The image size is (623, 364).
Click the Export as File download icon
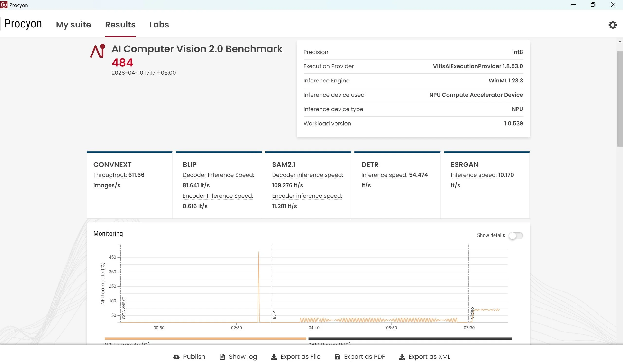pyautogui.click(x=274, y=357)
